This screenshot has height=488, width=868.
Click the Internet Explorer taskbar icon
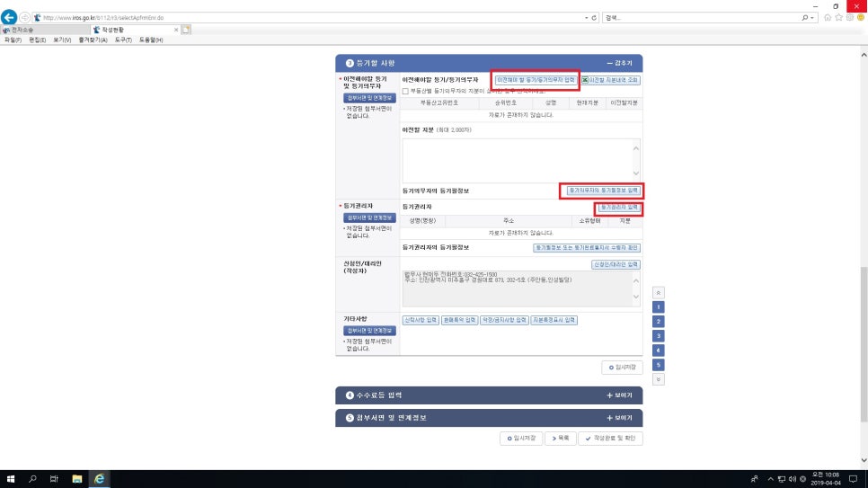[100, 479]
